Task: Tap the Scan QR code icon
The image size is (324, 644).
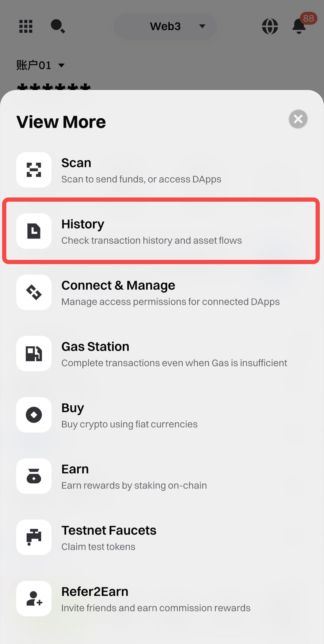Action: coord(34,170)
